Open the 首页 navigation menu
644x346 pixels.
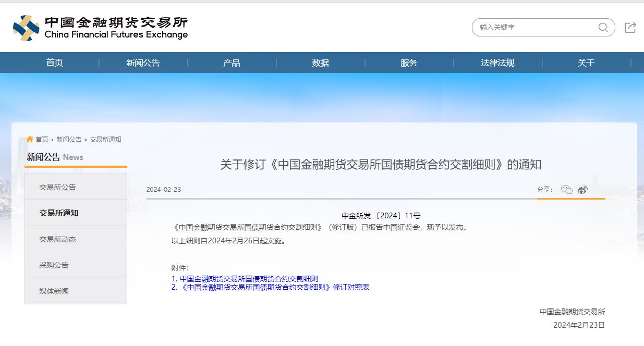[55, 63]
